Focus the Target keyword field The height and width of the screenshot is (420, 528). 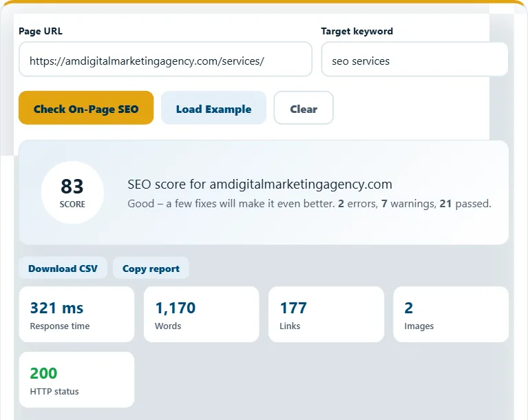[414, 59]
